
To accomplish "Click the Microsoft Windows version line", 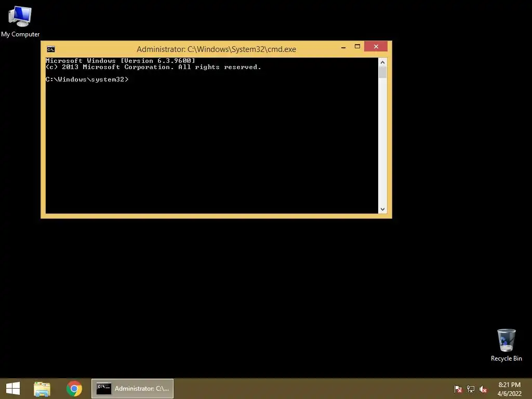I will [121, 61].
